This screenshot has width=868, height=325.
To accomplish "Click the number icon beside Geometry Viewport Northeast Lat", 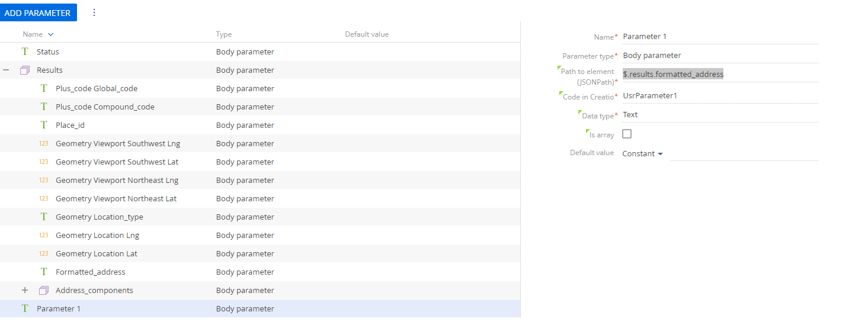I will [44, 198].
